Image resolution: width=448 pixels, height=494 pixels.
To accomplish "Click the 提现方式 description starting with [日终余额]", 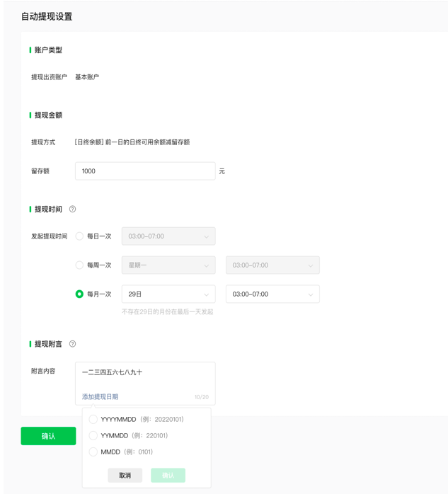I will click(132, 142).
